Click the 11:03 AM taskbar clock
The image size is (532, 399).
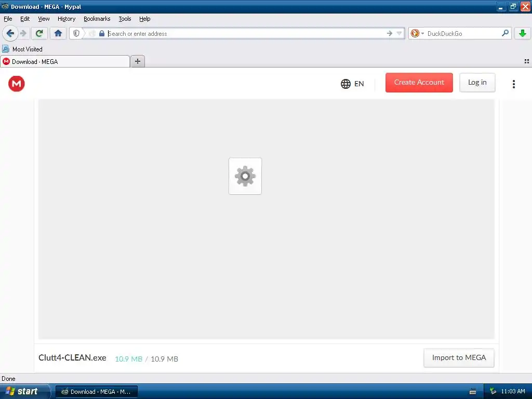pyautogui.click(x=513, y=391)
